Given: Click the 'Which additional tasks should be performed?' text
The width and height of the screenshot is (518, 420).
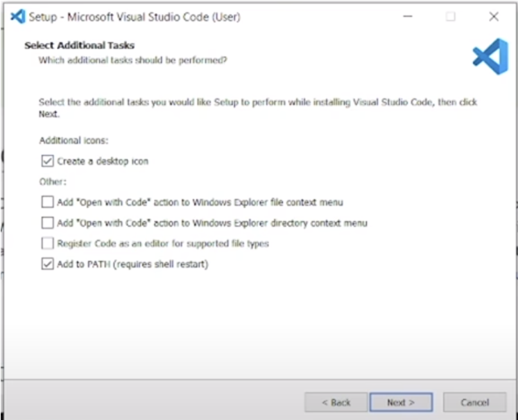Looking at the screenshot, I should coord(133,60).
